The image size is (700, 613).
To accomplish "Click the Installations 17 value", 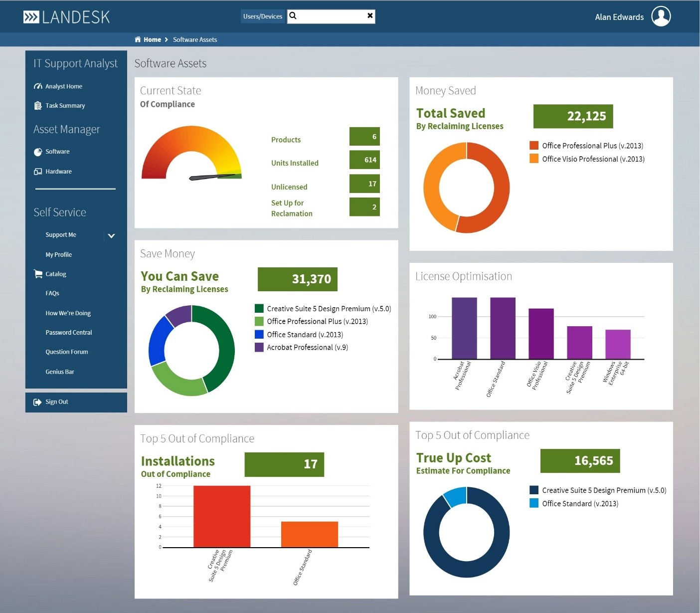I will tap(284, 465).
